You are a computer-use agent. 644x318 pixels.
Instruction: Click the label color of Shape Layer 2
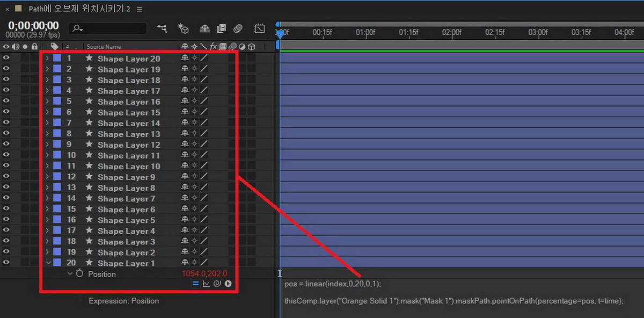pos(57,252)
